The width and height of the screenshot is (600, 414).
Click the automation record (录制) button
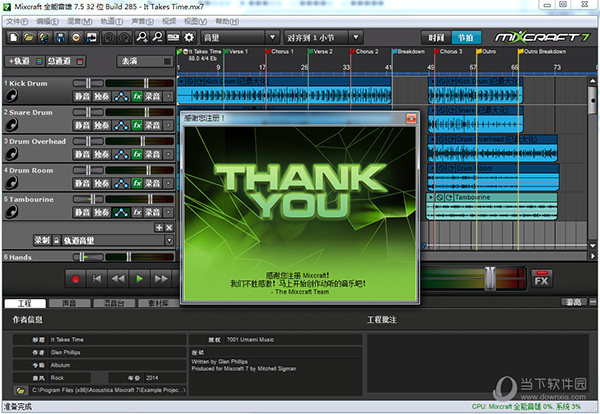click(42, 240)
